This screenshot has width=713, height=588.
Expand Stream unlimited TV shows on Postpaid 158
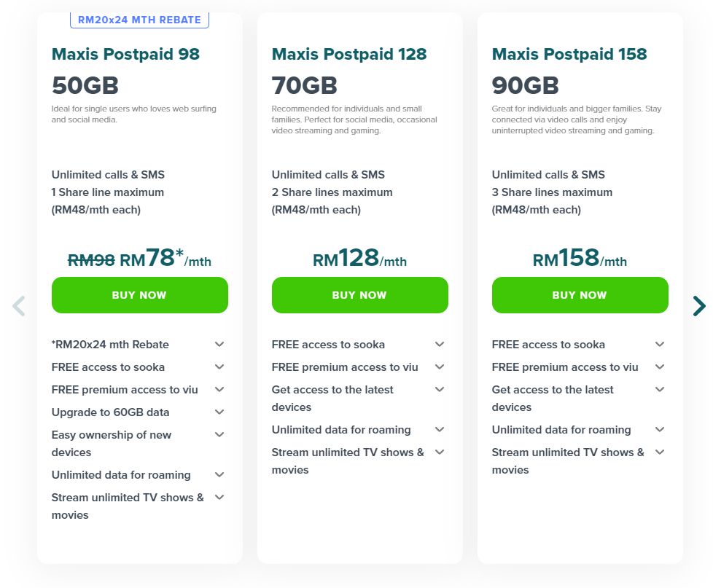(660, 452)
